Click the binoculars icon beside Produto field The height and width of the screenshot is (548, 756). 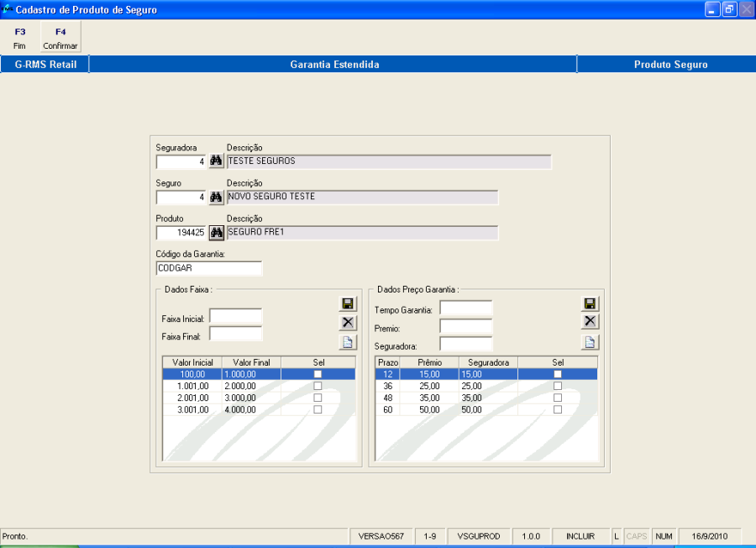[x=216, y=233]
